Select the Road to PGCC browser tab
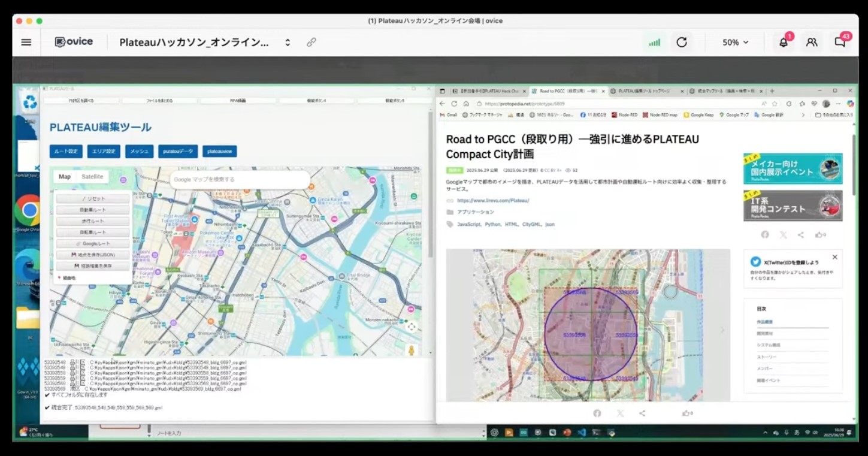 (566, 91)
